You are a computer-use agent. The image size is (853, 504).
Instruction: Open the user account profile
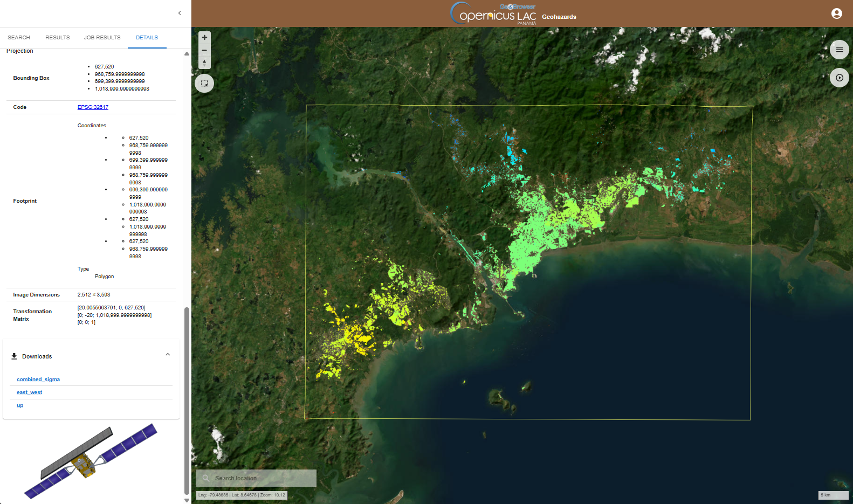pyautogui.click(x=836, y=13)
